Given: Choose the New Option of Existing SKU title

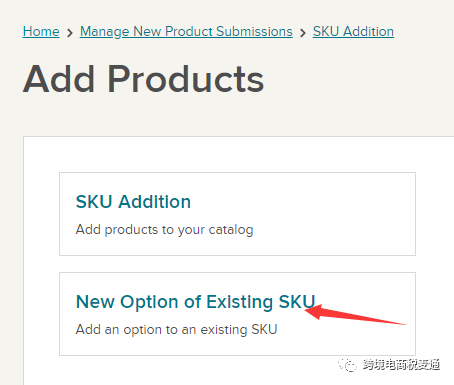Looking at the screenshot, I should (196, 302).
